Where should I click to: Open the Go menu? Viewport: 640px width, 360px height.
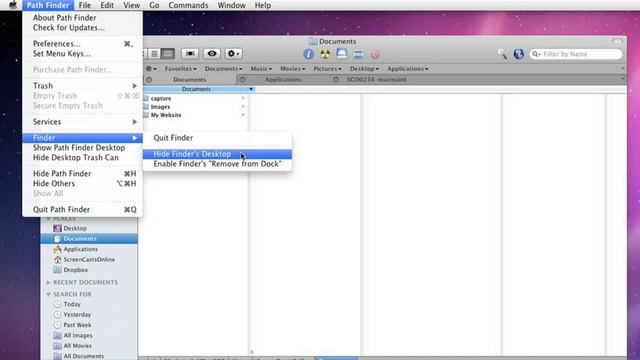click(154, 5)
